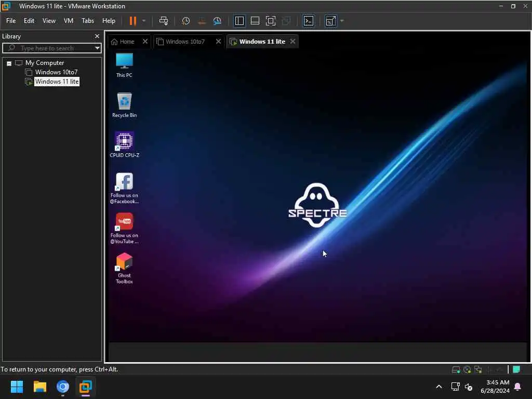This screenshot has height=399, width=532.
Task: Select This PC icon on guest desktop
Action: tap(124, 65)
